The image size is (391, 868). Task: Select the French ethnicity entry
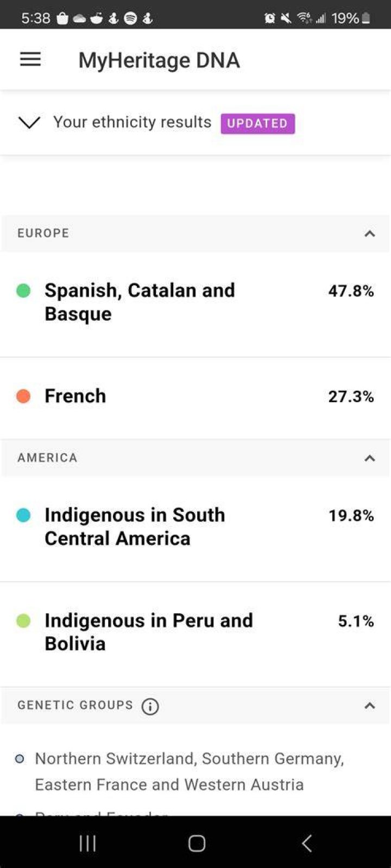point(195,397)
